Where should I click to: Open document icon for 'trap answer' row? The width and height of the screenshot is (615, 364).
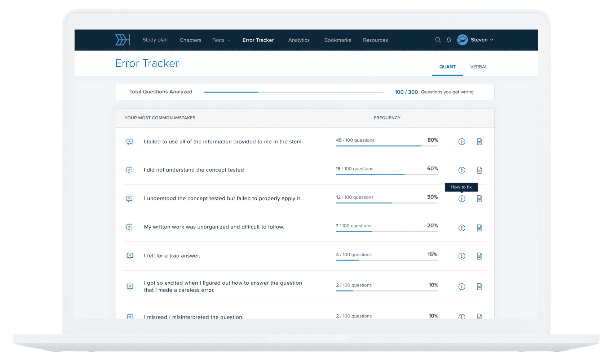479,256
